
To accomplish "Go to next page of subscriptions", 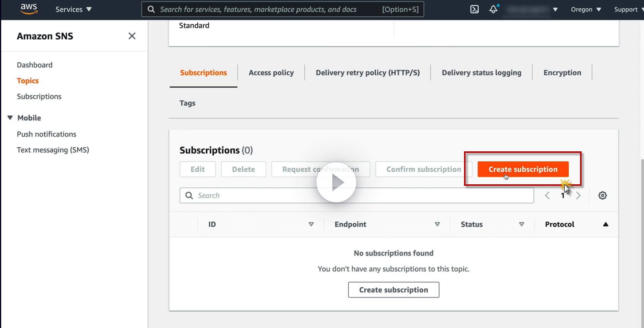I will 578,195.
